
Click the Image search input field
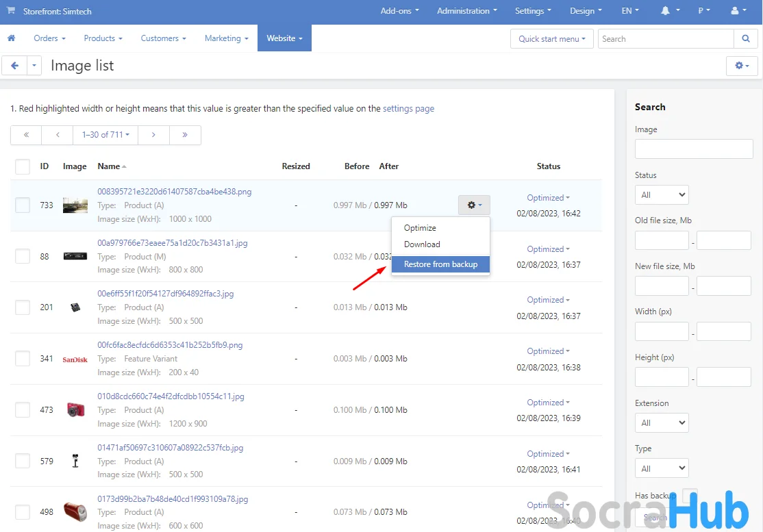point(693,149)
